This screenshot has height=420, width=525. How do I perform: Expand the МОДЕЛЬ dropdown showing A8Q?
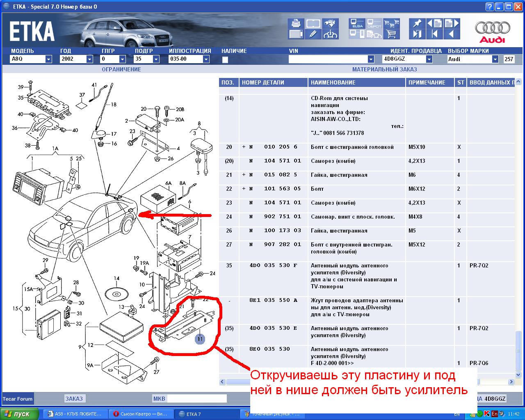pos(48,59)
